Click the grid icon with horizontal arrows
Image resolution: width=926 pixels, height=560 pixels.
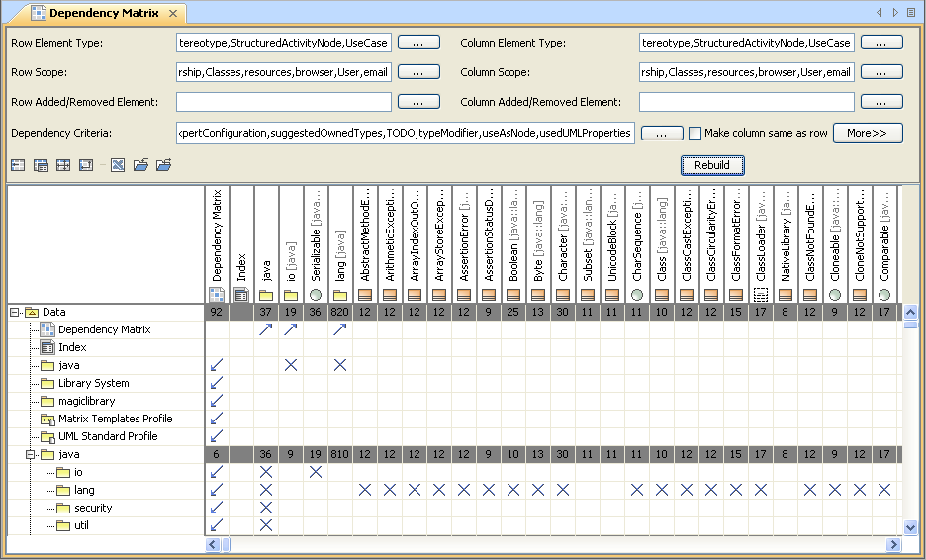point(64,165)
